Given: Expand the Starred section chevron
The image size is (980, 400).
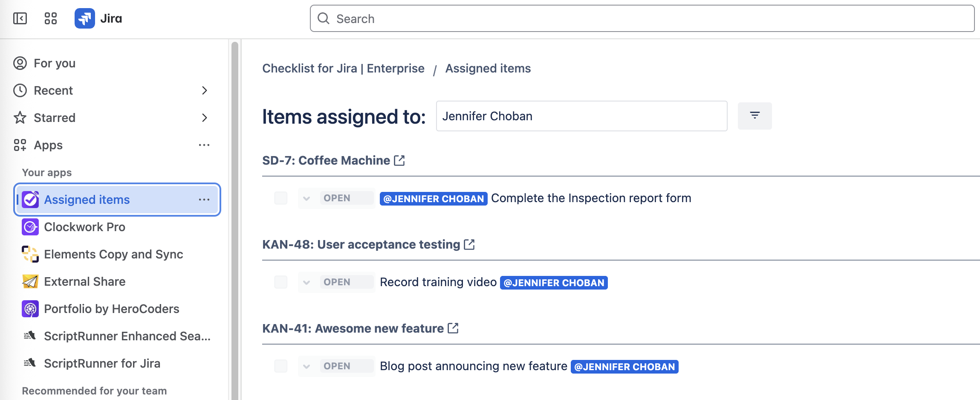Looking at the screenshot, I should point(204,118).
